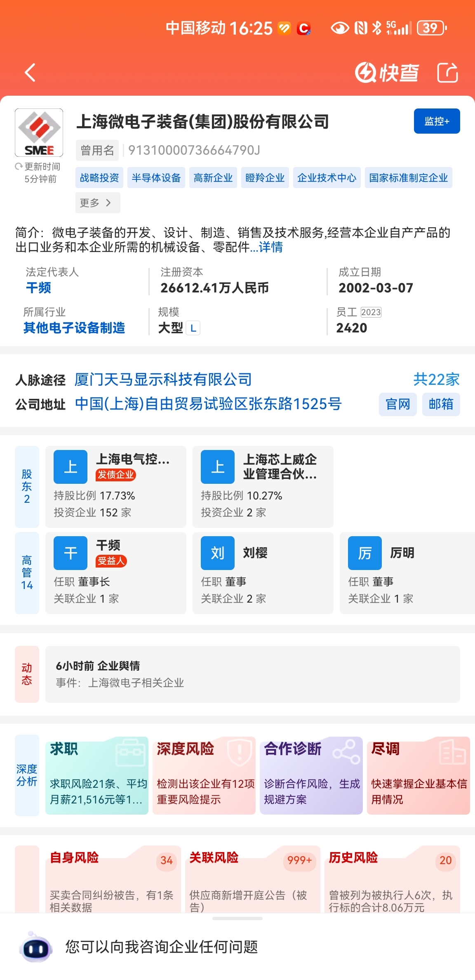The height and width of the screenshot is (980, 475).
Task: Open the 共22家 connections list
Action: (436, 379)
